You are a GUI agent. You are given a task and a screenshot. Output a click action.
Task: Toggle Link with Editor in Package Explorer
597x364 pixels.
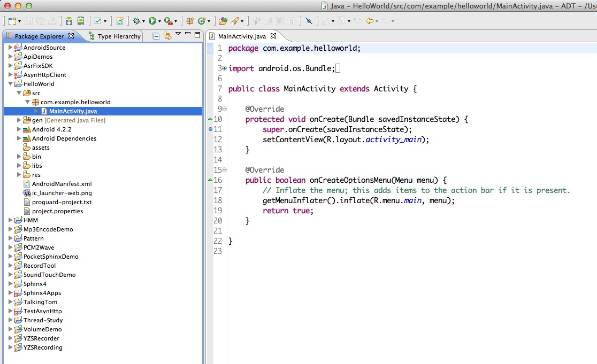click(x=167, y=36)
